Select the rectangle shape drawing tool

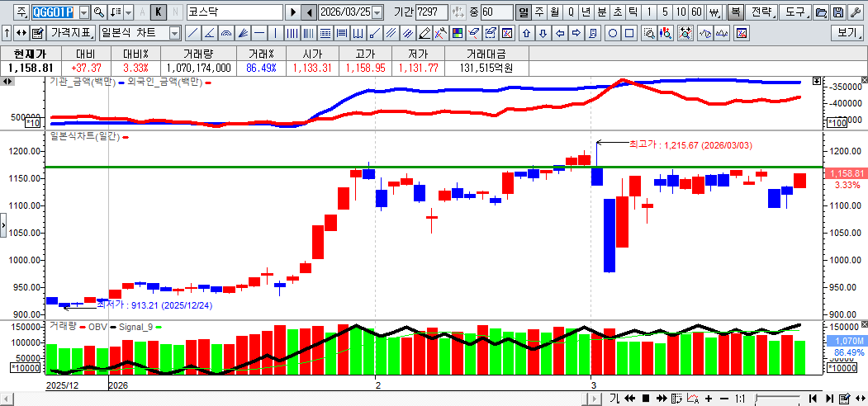pyautogui.click(x=629, y=33)
